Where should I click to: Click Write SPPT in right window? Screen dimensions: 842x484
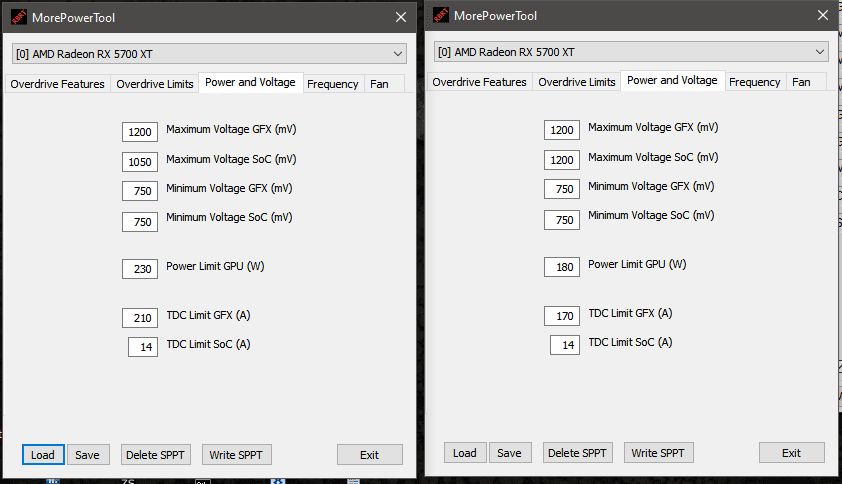click(658, 452)
